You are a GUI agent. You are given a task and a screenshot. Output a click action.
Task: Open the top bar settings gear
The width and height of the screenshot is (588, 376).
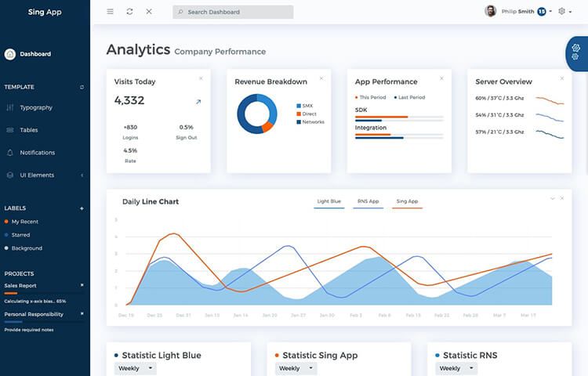[561, 11]
